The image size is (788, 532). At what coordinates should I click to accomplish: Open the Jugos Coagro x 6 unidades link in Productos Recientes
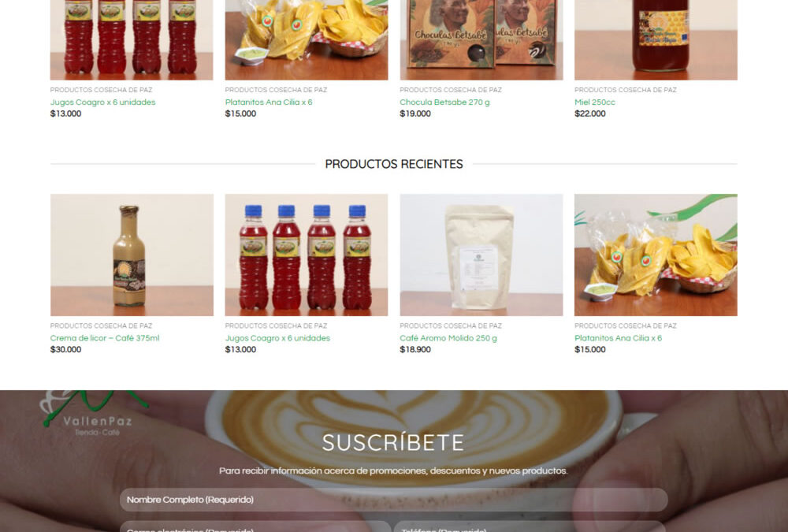point(277,338)
